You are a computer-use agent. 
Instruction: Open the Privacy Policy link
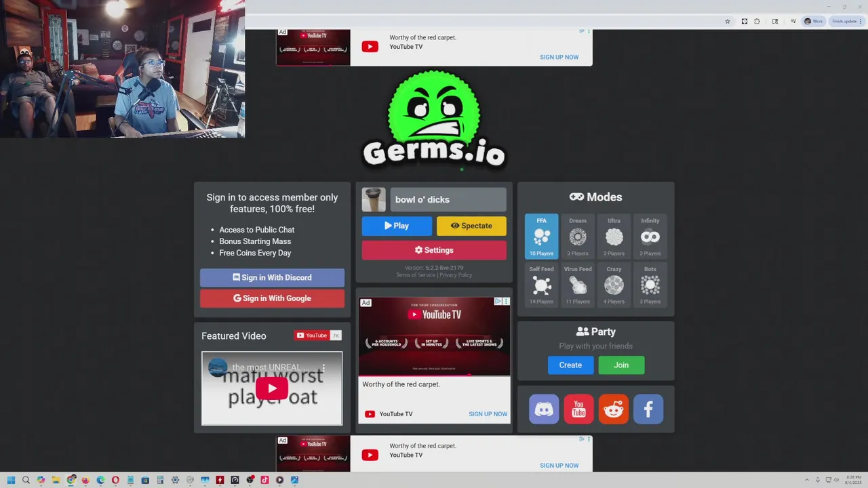point(456,275)
